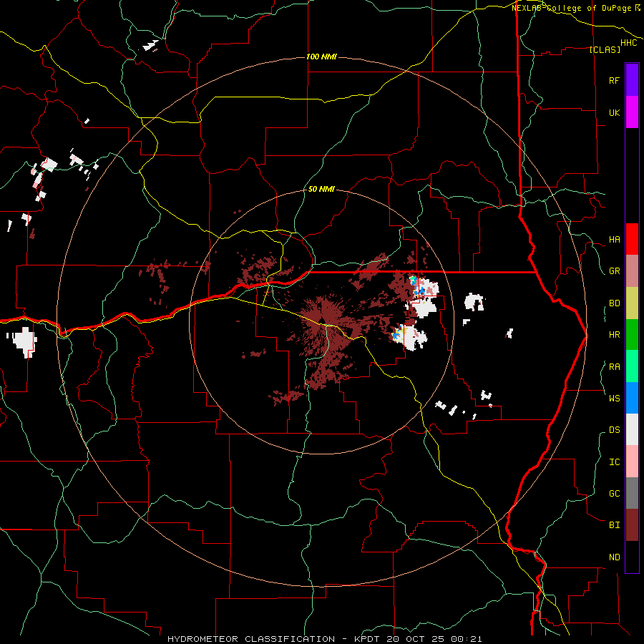Click the [CLAS] units label
Viewport: 644px width, 644px height.
(605, 49)
